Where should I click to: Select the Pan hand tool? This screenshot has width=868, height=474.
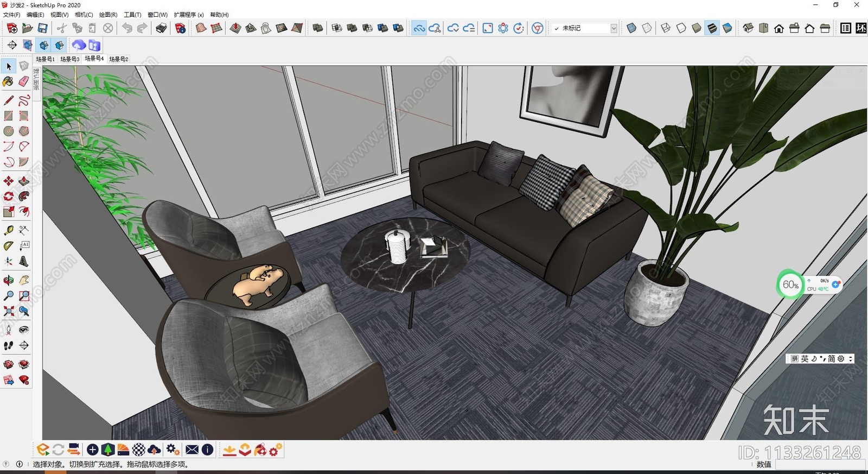click(x=24, y=280)
